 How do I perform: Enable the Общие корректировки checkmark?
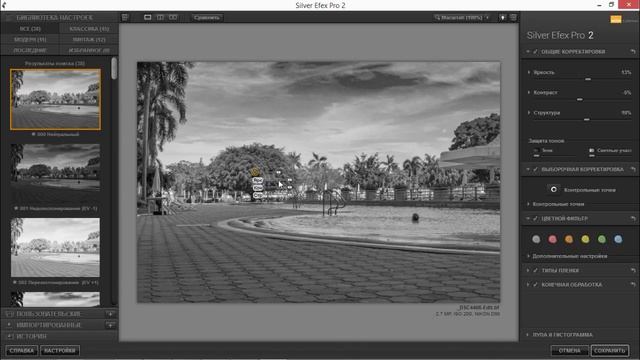click(535, 52)
